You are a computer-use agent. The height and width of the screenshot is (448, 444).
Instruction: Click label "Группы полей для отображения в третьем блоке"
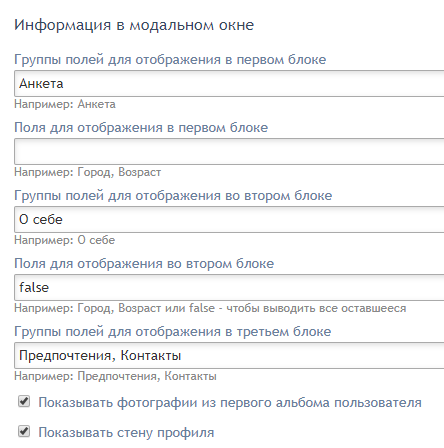173,332
